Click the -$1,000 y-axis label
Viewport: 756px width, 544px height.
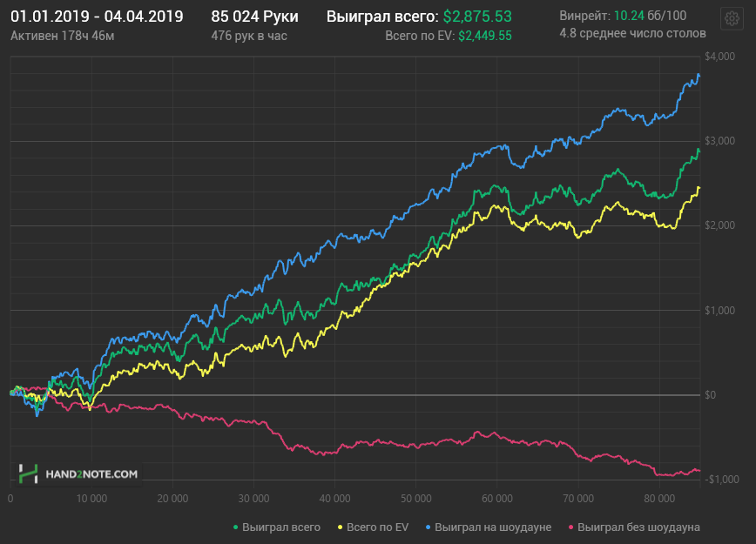[x=722, y=479]
